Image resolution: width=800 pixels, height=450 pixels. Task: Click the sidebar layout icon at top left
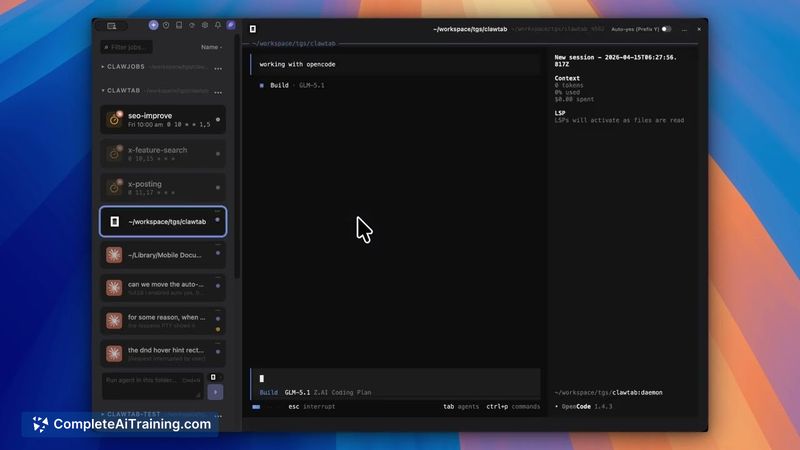pos(111,26)
